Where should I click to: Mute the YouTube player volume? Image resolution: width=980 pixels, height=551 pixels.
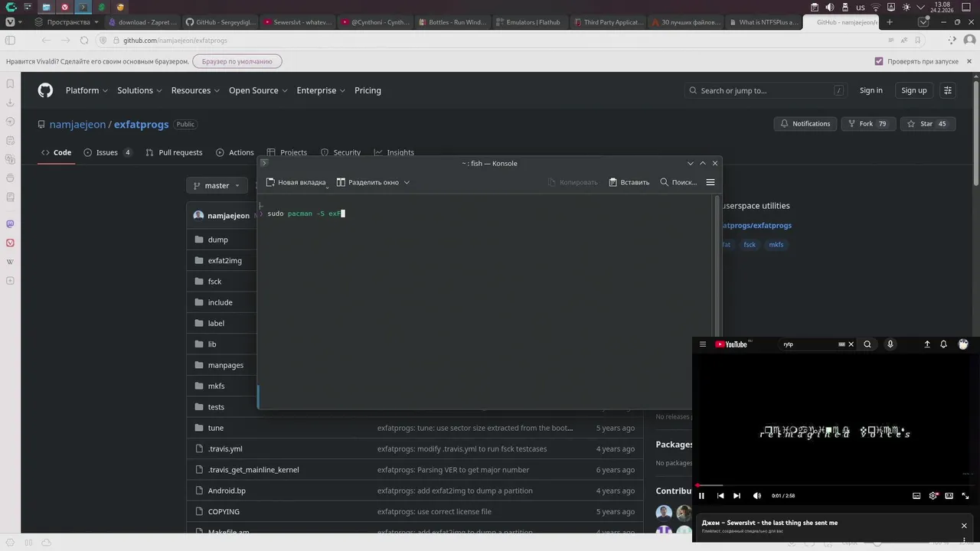(756, 496)
